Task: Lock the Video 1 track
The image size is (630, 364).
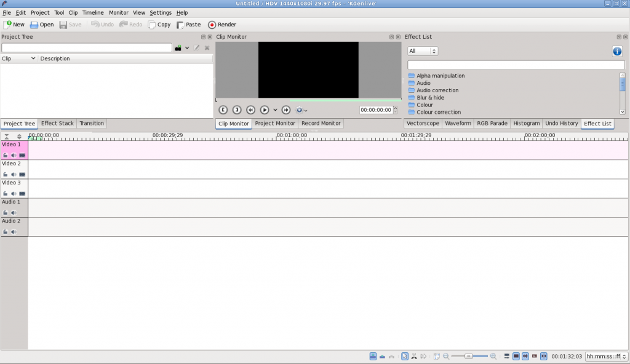Action: pos(5,155)
